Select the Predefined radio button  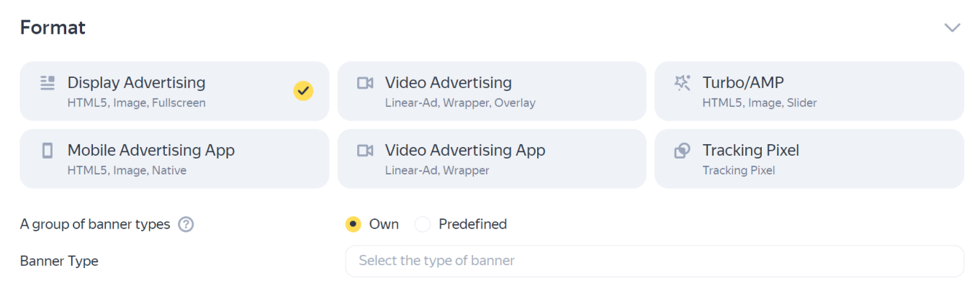point(423,224)
